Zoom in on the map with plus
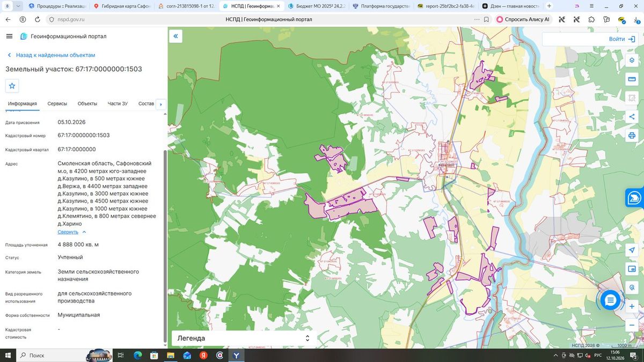This screenshot has height=362, width=644. [632, 306]
